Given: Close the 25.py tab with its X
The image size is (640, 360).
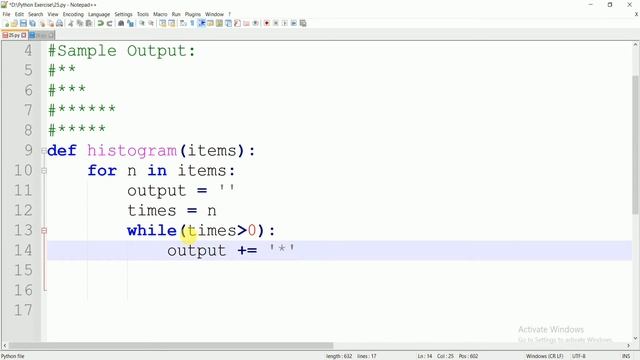Looking at the screenshot, I should tap(24, 36).
